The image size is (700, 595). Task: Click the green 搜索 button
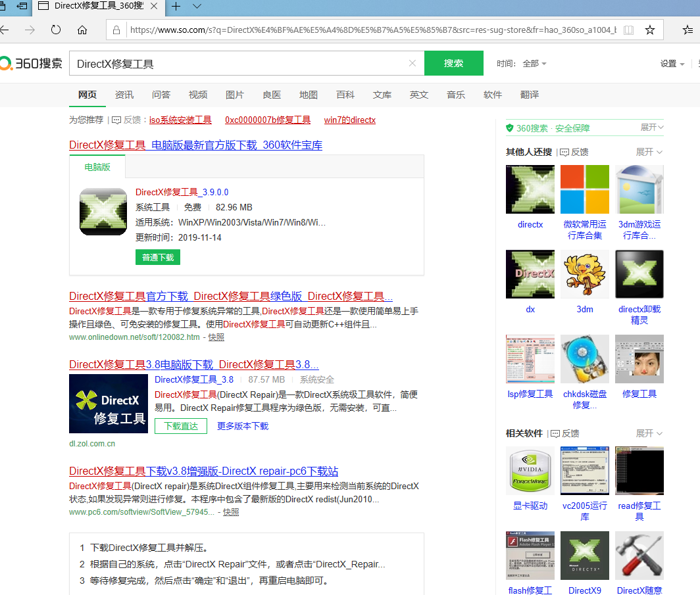pyautogui.click(x=453, y=64)
